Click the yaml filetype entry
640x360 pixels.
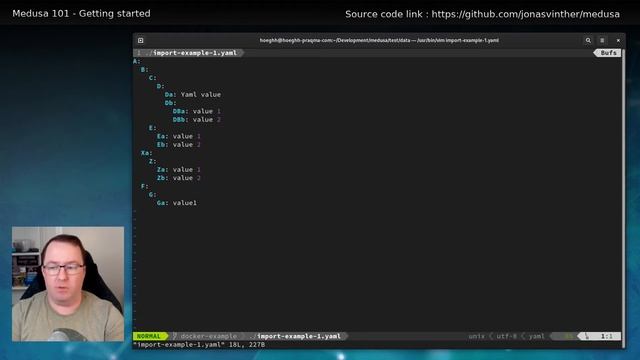(536, 336)
